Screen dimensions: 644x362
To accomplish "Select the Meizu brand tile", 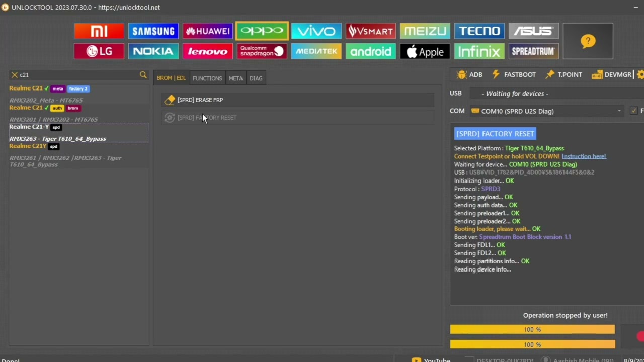I will pos(425,31).
